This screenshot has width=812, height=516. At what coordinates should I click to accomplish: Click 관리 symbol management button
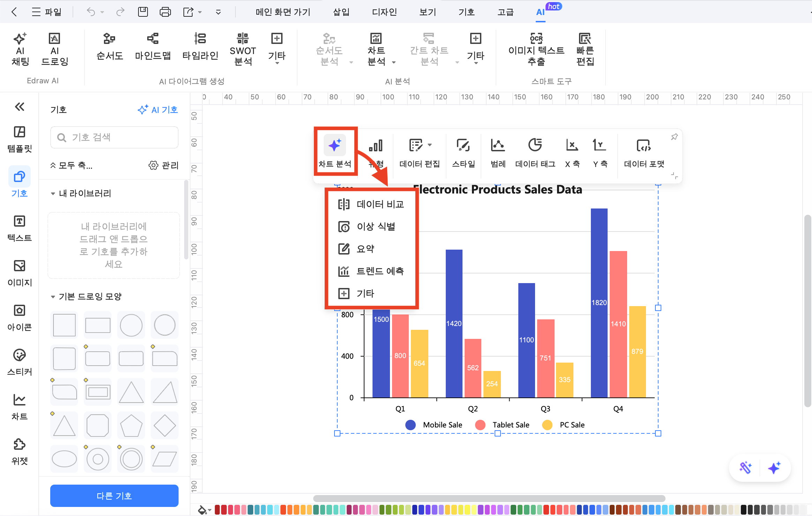point(163,165)
